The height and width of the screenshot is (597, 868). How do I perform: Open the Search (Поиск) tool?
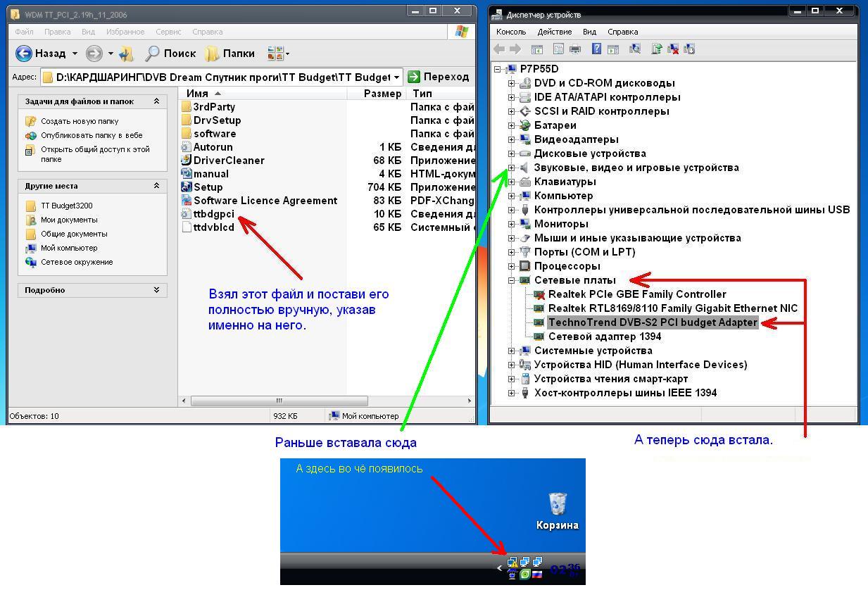pos(170,54)
